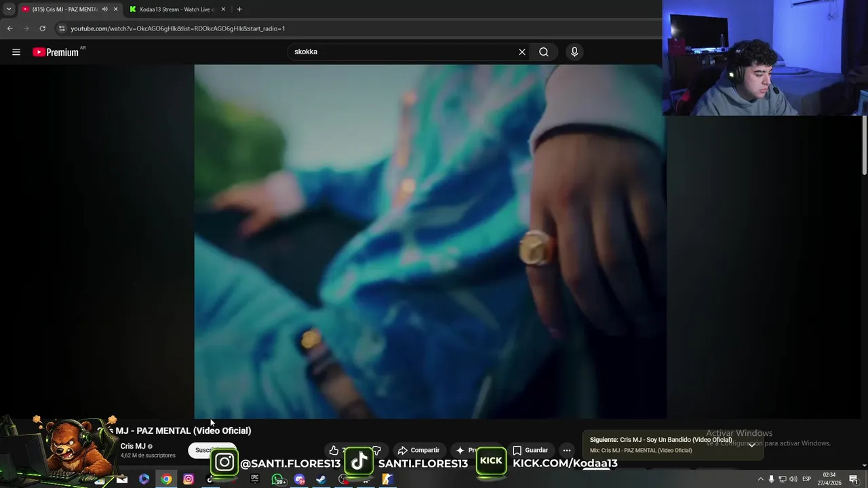Image resolution: width=868 pixels, height=488 pixels.
Task: Open Instagram app from taskbar
Action: click(189, 479)
